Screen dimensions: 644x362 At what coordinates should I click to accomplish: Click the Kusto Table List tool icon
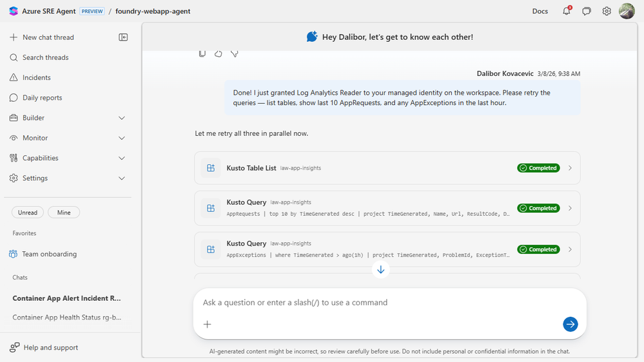coord(211,168)
